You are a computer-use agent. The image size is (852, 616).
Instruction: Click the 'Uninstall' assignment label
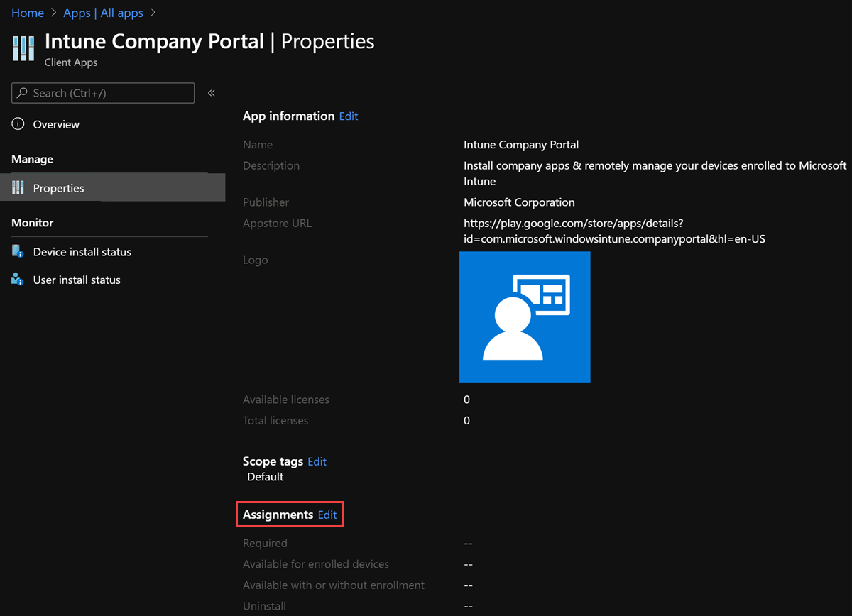[x=264, y=607]
